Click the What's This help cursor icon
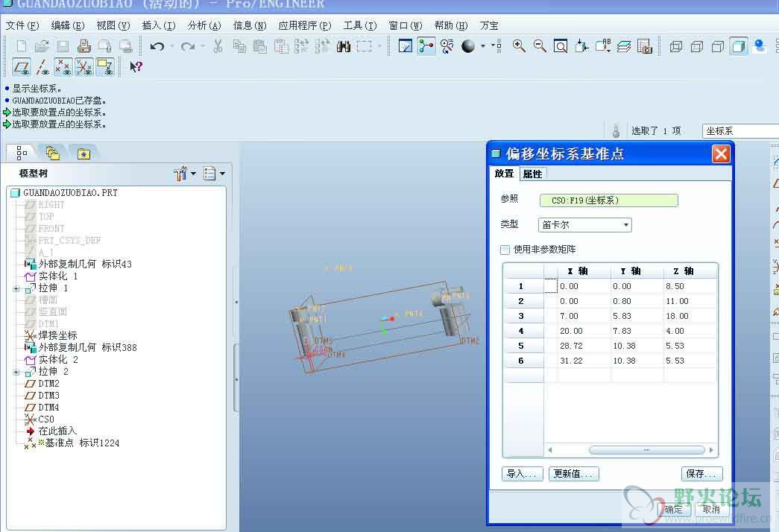 click(136, 66)
